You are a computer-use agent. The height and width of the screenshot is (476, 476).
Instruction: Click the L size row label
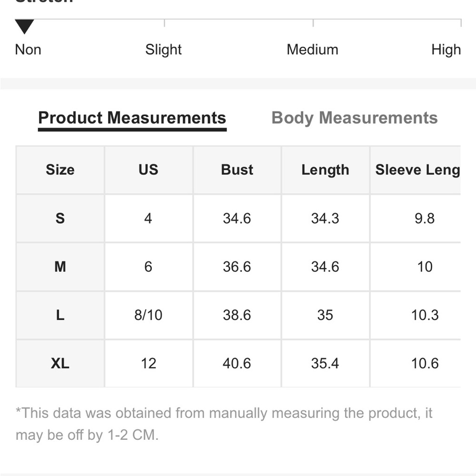click(60, 315)
